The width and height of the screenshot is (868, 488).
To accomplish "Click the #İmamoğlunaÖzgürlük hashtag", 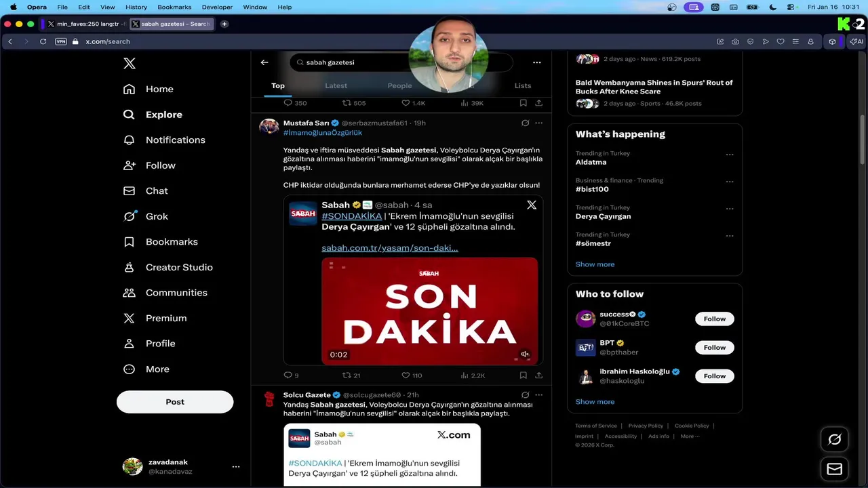I will 322,133.
